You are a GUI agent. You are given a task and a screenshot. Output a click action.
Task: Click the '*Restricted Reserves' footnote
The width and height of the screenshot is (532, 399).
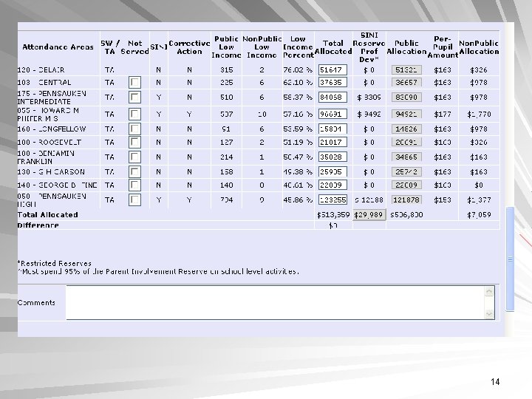(54, 263)
